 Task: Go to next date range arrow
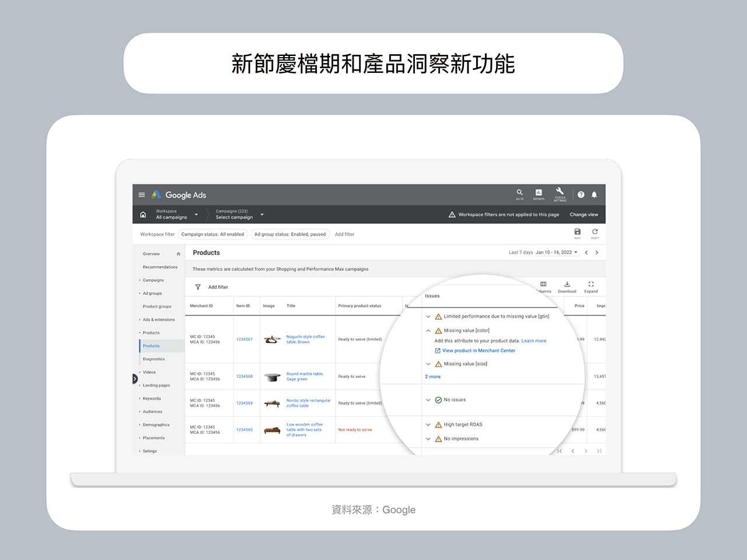[x=596, y=253]
